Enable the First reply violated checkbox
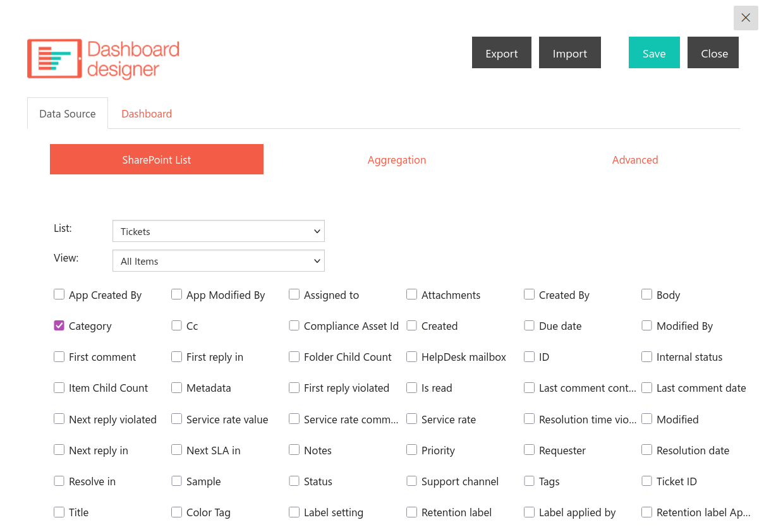 pos(294,387)
